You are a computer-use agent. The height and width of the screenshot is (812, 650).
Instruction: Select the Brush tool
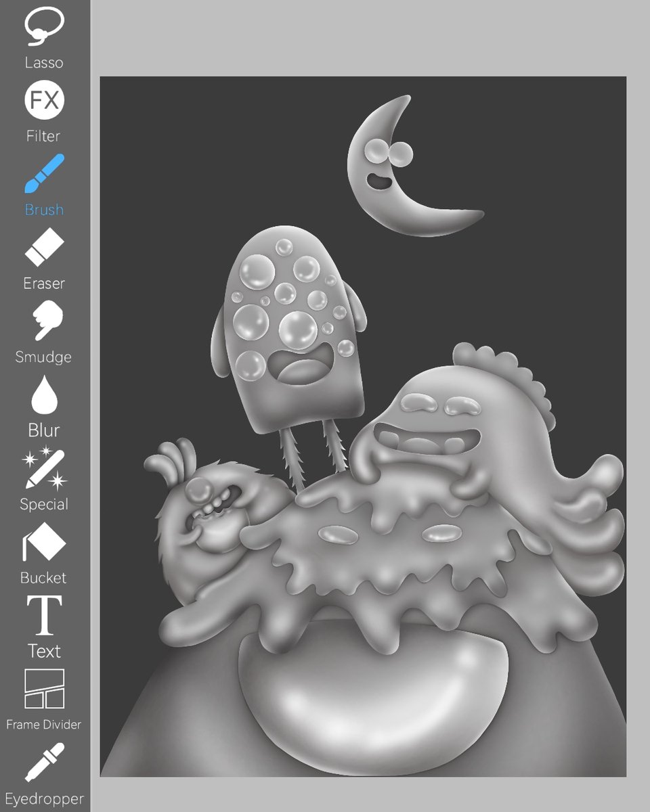coord(44,176)
